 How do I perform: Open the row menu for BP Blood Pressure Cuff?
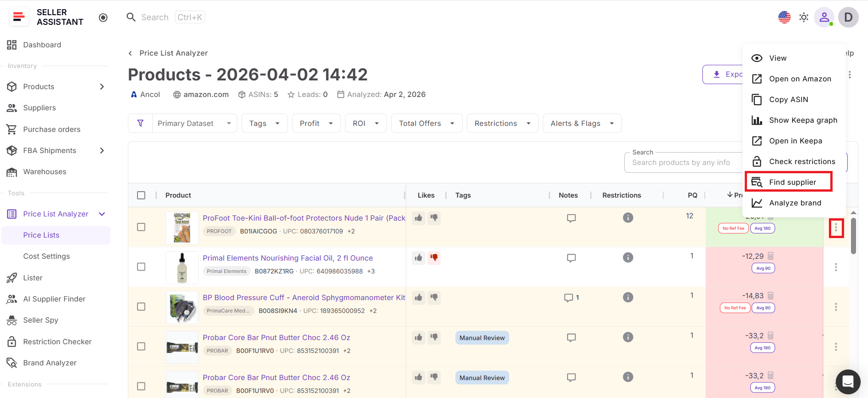tap(836, 307)
